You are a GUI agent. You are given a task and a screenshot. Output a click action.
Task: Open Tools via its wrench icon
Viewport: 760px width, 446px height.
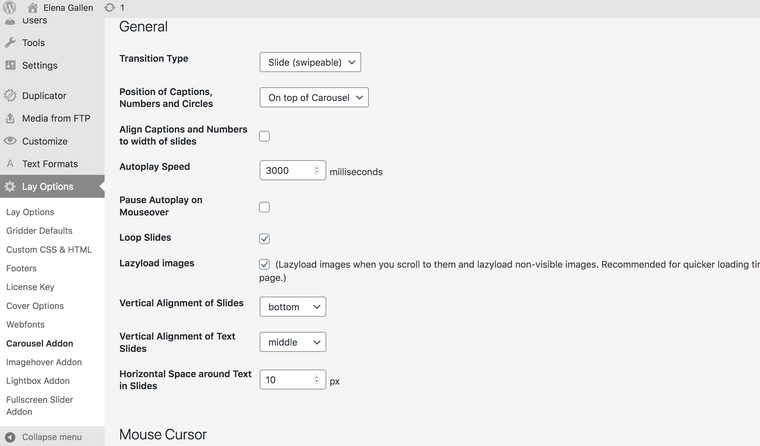pyautogui.click(x=10, y=43)
